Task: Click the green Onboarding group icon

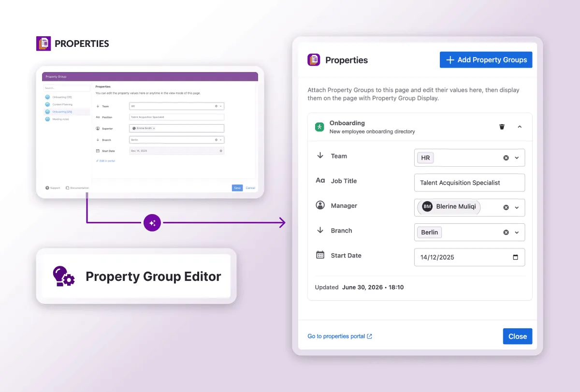Action: point(319,127)
